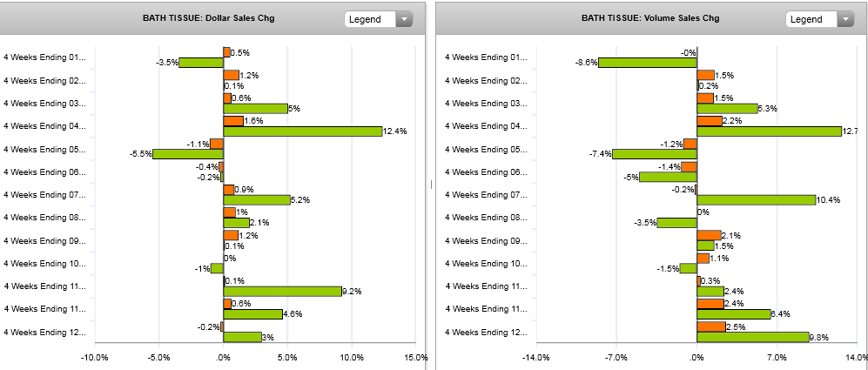Select the 1.6% orange bar in Dollar Sales chart
The height and width of the screenshot is (370, 868).
tap(233, 121)
